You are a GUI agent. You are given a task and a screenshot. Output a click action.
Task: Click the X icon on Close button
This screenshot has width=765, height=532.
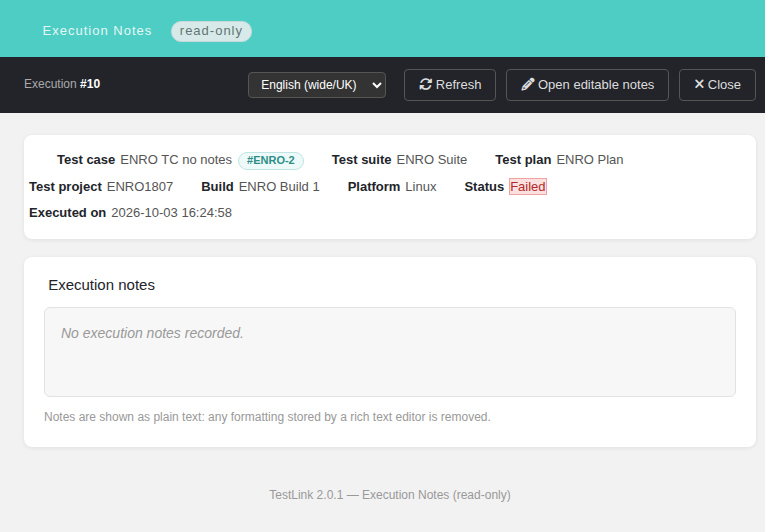(699, 84)
